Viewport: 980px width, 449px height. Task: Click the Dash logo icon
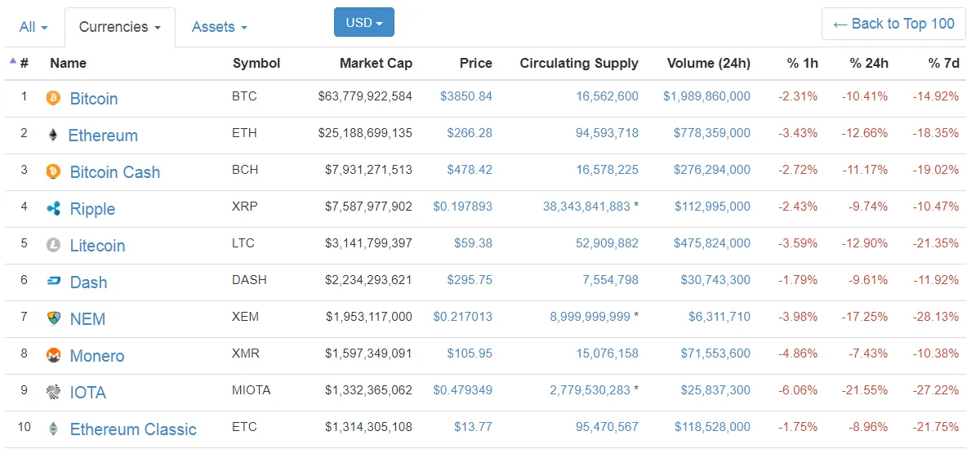(53, 282)
